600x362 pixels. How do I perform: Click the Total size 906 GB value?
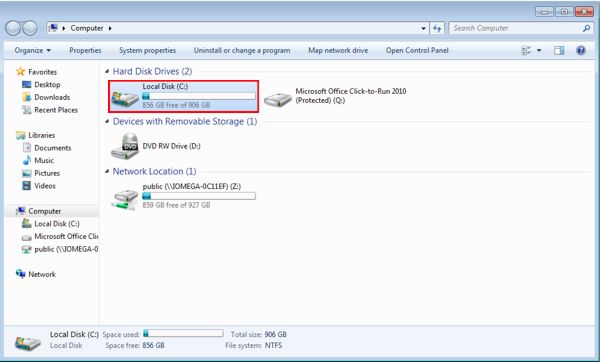(276, 334)
